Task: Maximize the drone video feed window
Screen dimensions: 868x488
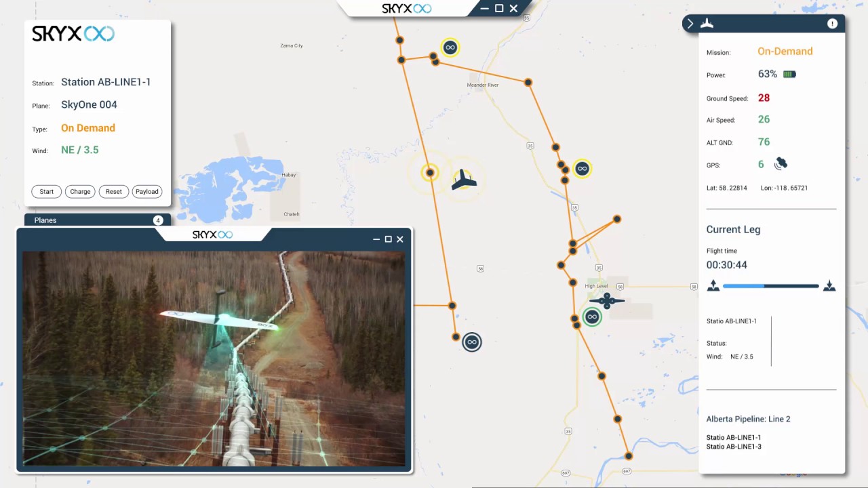Action: tap(388, 239)
